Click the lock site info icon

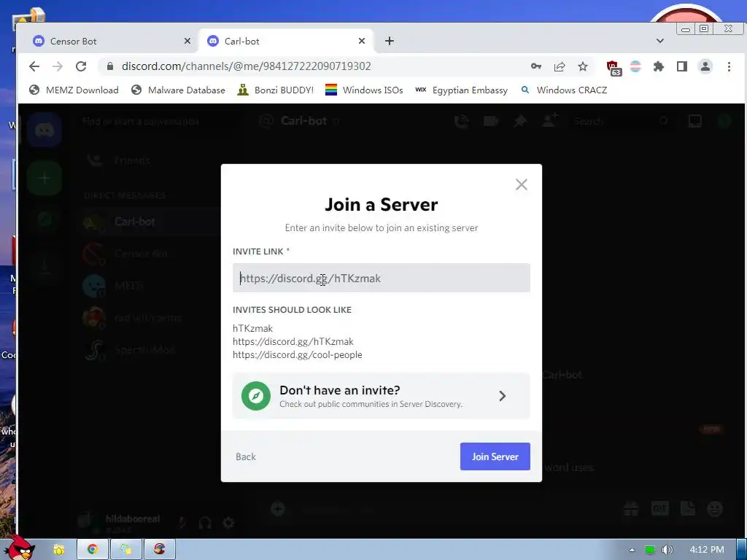click(110, 66)
